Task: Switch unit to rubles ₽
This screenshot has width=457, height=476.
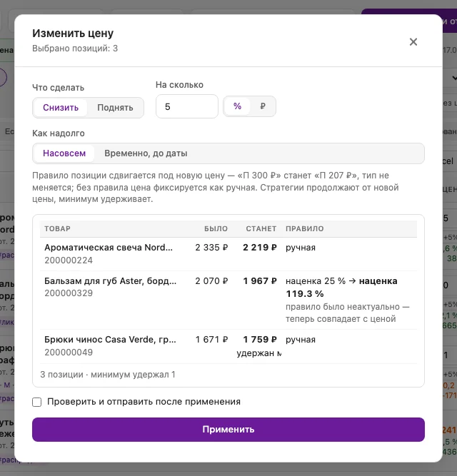Action: tap(263, 106)
